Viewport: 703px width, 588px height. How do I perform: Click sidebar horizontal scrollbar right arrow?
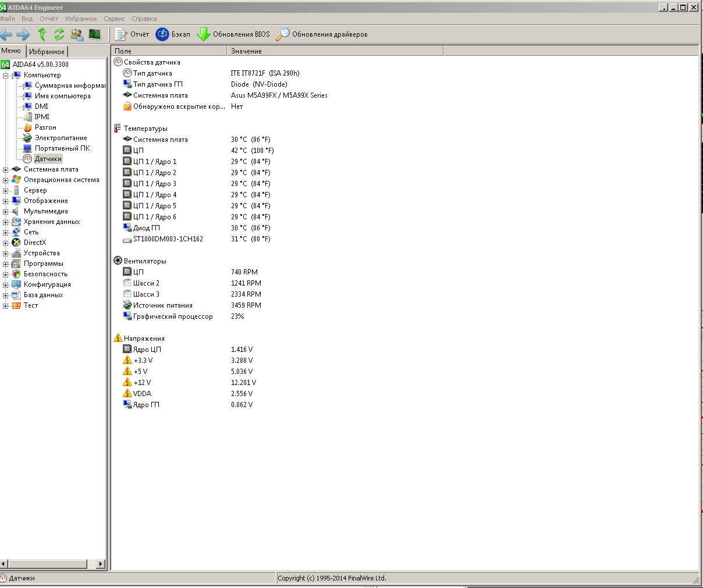(101, 564)
